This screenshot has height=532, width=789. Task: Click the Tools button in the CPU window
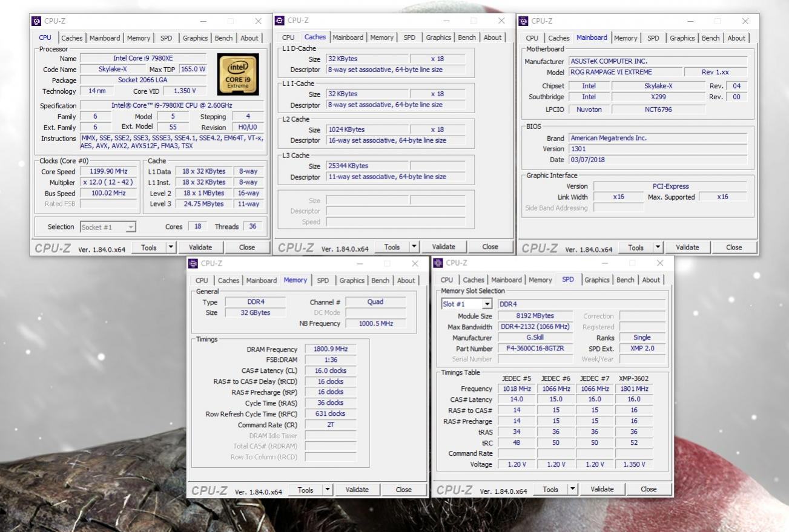coord(148,247)
